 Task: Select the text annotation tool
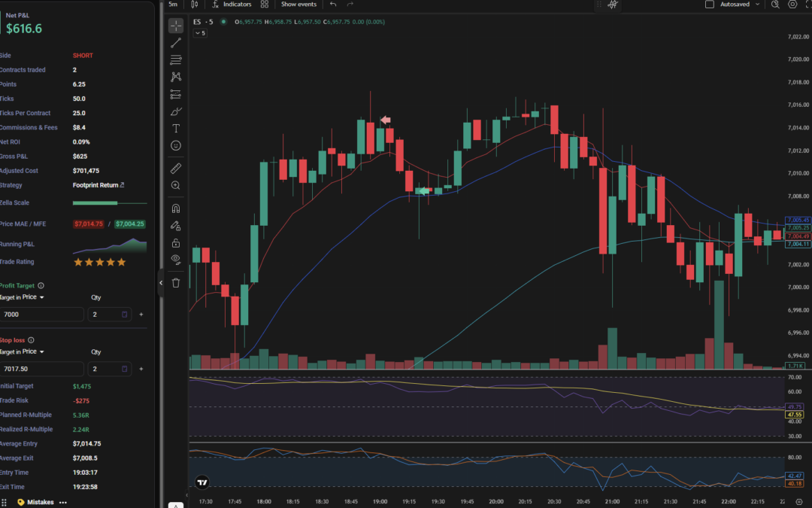coord(176,129)
